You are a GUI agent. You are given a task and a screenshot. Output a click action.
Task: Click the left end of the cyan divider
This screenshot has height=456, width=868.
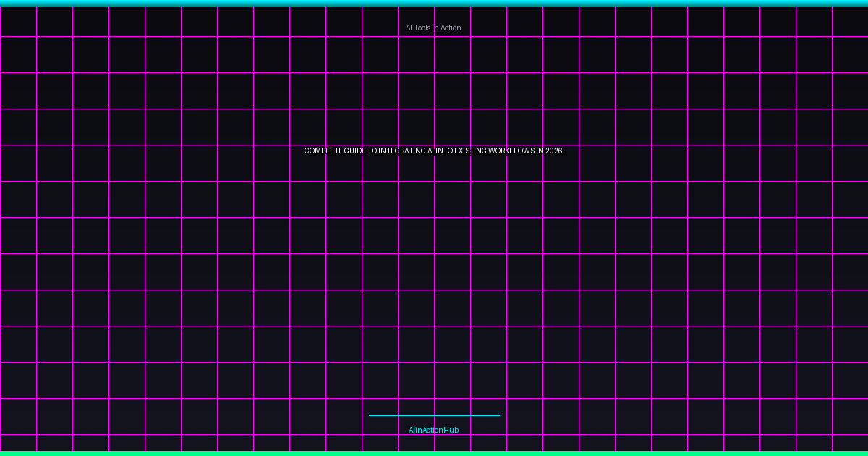click(371, 415)
